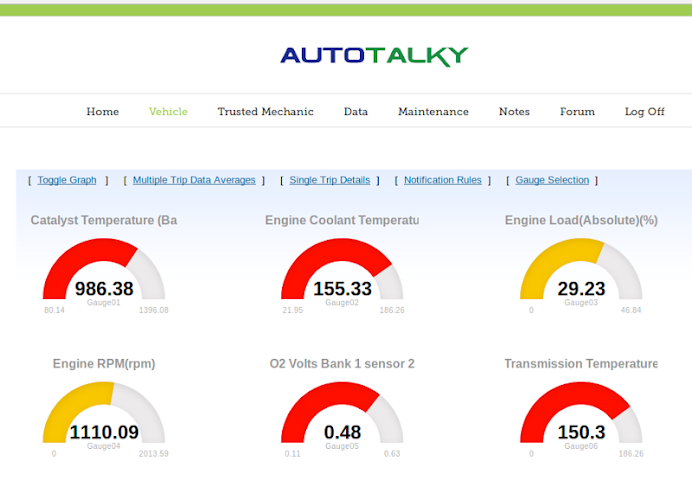This screenshot has height=500, width=692.
Task: Click the 80.14 minimum value
Action: [54, 310]
